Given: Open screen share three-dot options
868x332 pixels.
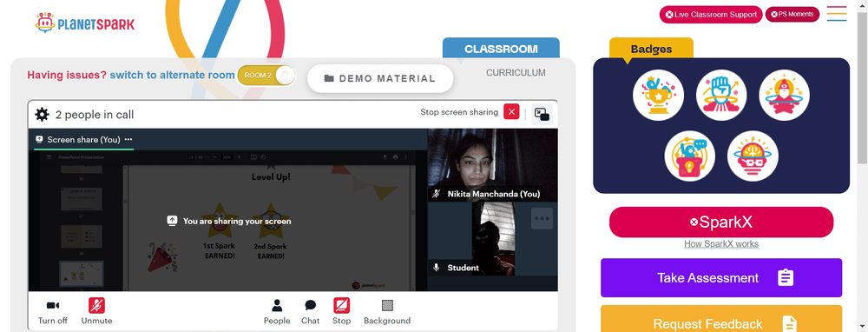Looking at the screenshot, I should (128, 140).
